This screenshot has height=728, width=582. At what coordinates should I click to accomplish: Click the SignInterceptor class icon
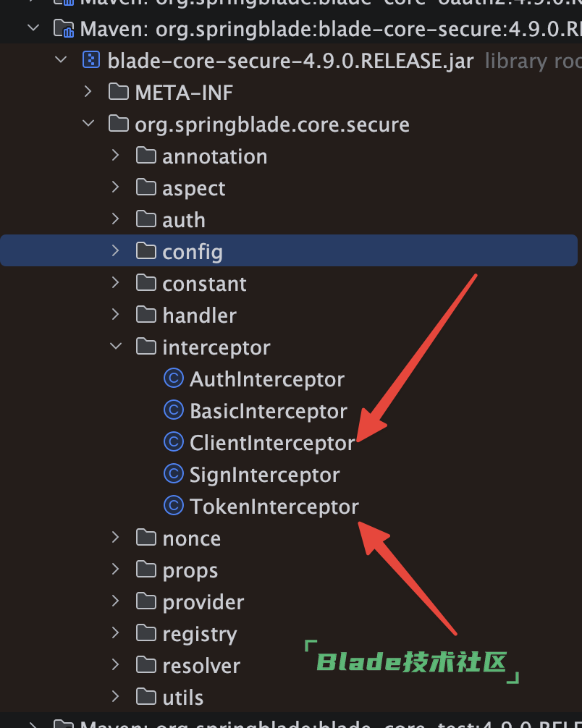point(174,474)
